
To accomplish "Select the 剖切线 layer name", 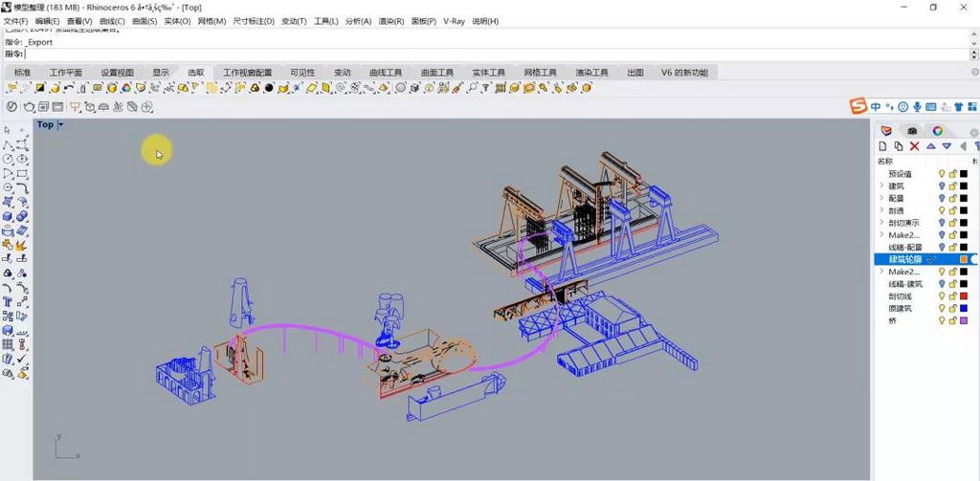I will [901, 296].
